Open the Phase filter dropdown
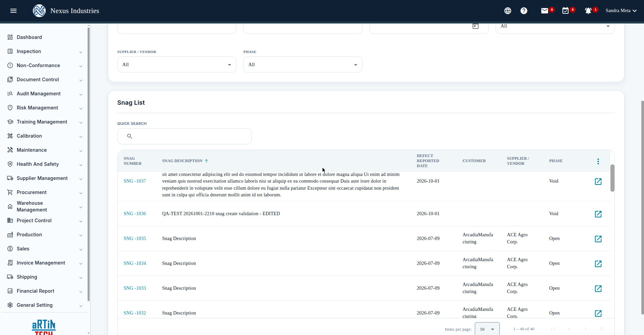The width and height of the screenshot is (644, 335). tap(303, 64)
